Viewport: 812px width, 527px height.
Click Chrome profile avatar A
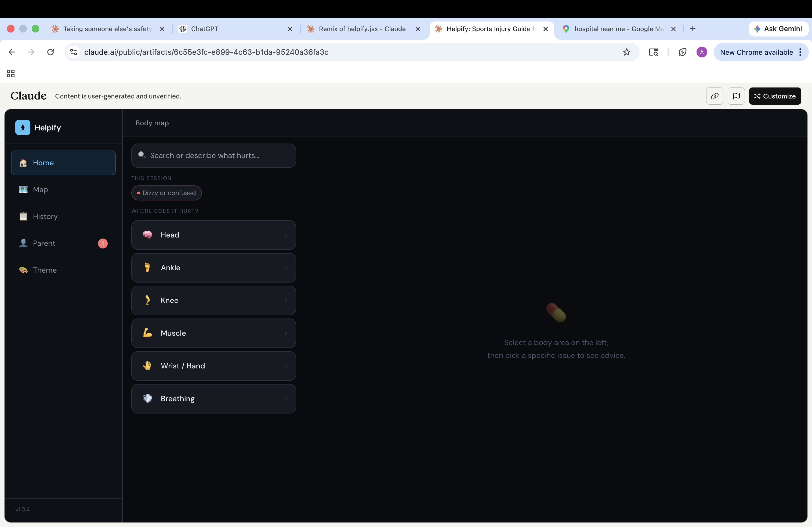coord(701,52)
